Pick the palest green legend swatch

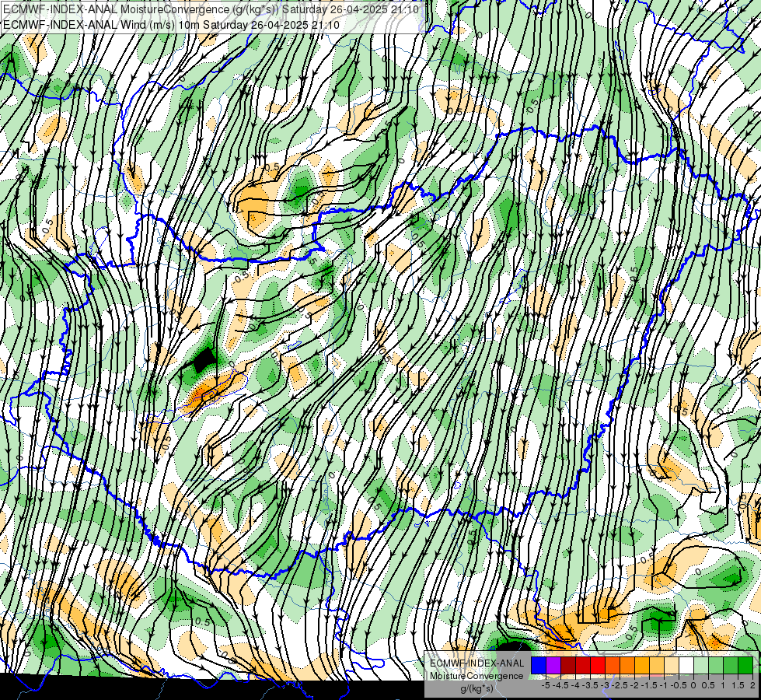[701, 665]
